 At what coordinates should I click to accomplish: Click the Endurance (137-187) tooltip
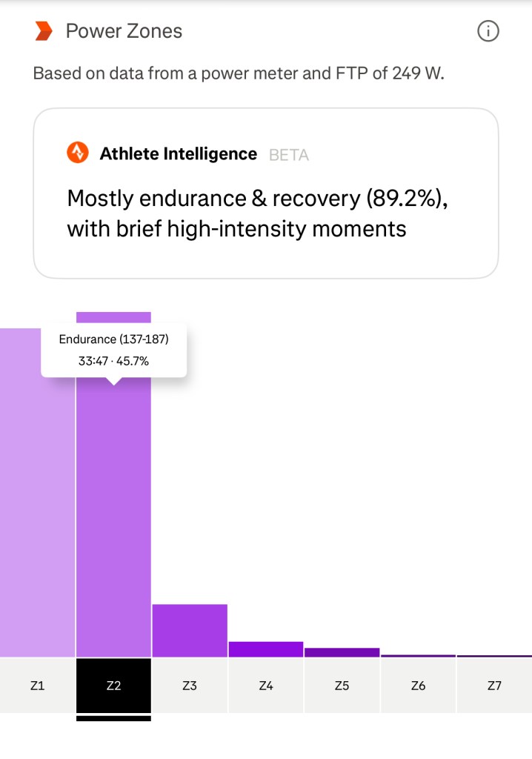(113, 351)
